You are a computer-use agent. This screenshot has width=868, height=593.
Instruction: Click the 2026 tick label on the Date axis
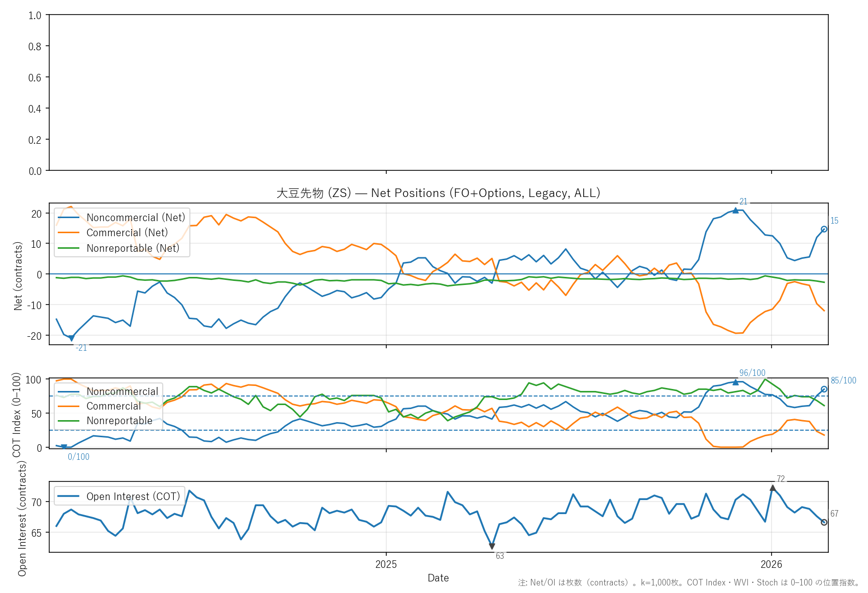(771, 564)
